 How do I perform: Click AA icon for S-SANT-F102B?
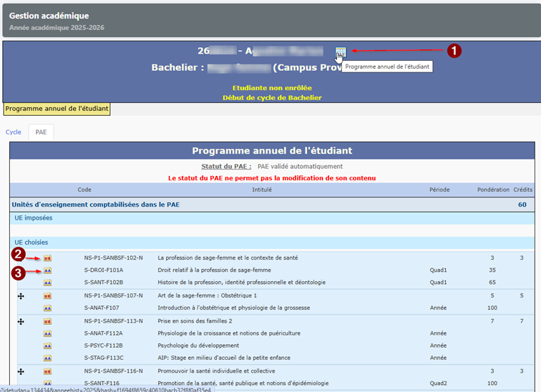pos(48,283)
